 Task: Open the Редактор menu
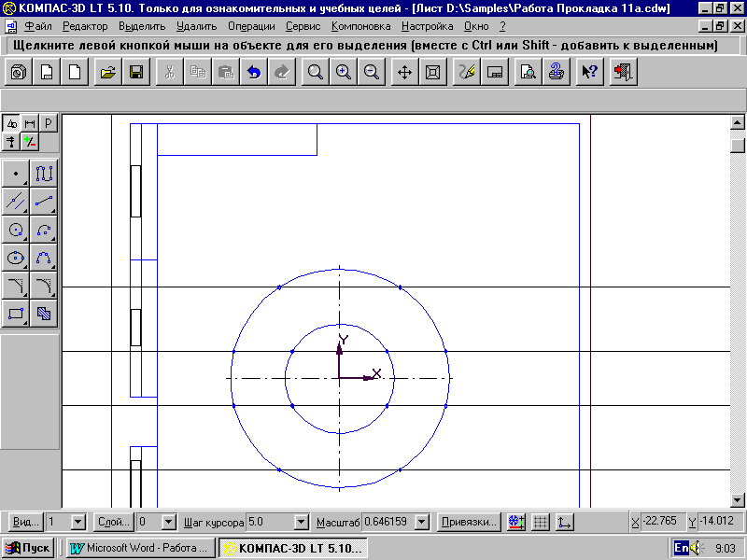coord(85,26)
